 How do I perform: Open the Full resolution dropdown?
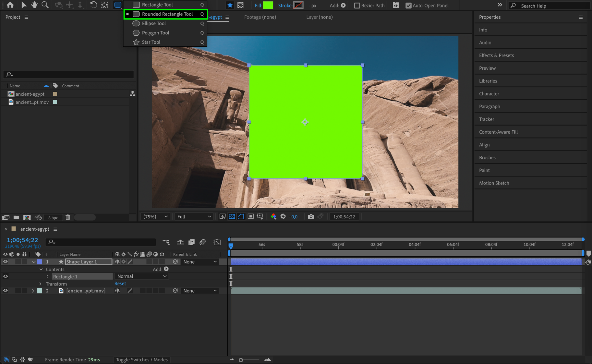[194, 217]
